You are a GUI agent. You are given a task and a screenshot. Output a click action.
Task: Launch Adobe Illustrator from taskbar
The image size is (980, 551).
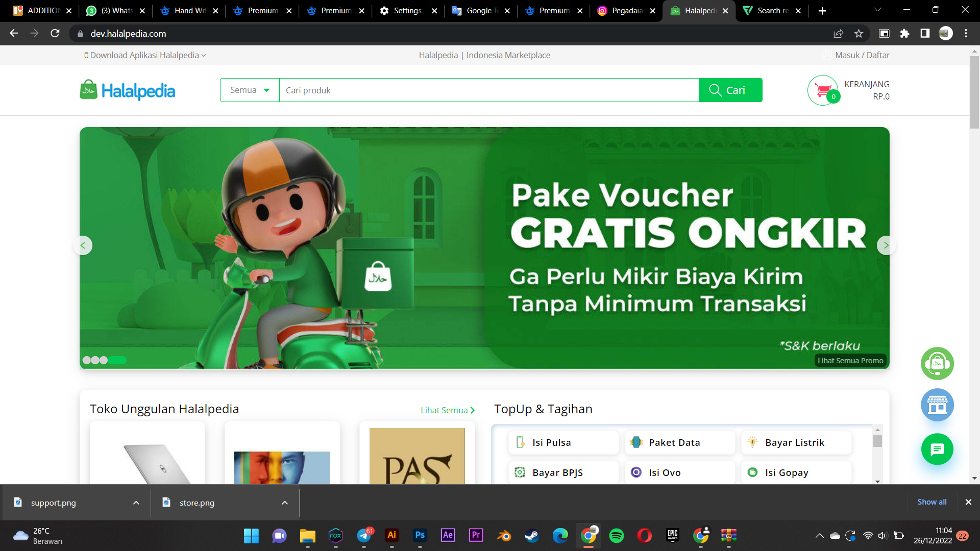[392, 535]
